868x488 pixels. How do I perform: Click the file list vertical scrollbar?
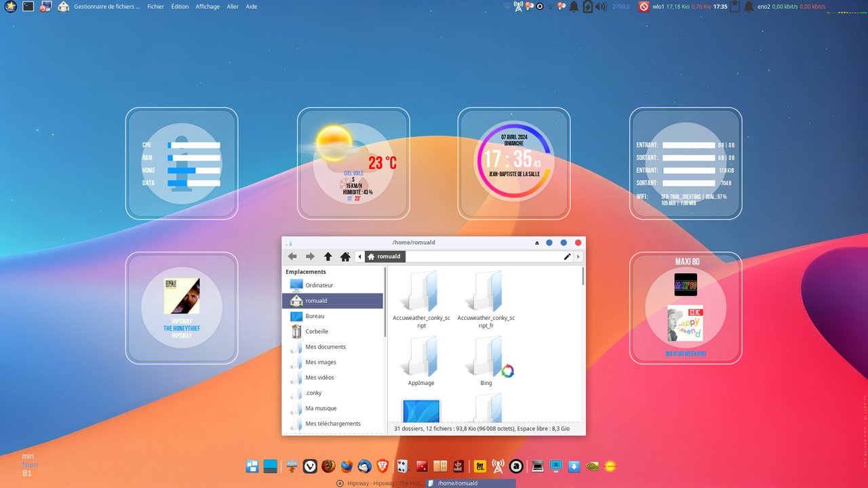(x=583, y=277)
